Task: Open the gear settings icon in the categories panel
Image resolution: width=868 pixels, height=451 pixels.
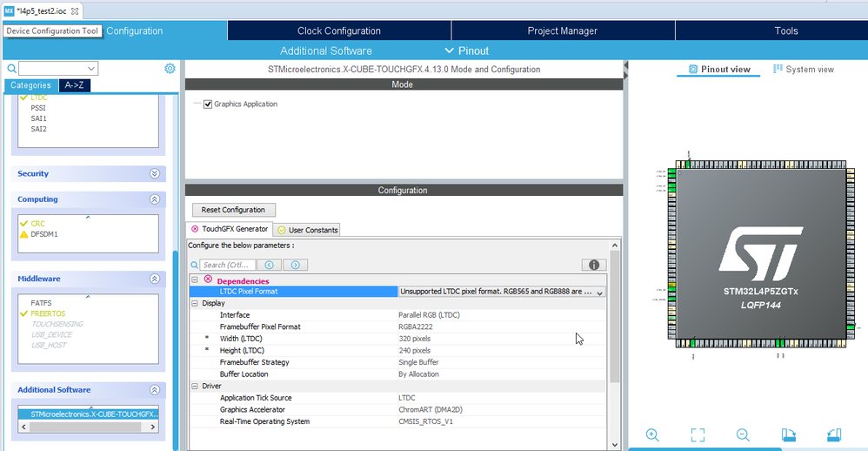Action: [x=170, y=68]
